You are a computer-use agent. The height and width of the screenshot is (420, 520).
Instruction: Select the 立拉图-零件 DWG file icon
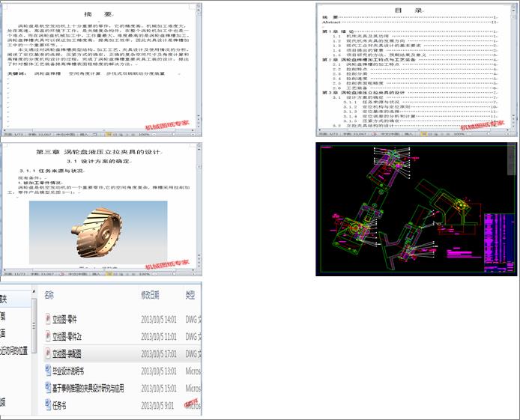point(48,319)
